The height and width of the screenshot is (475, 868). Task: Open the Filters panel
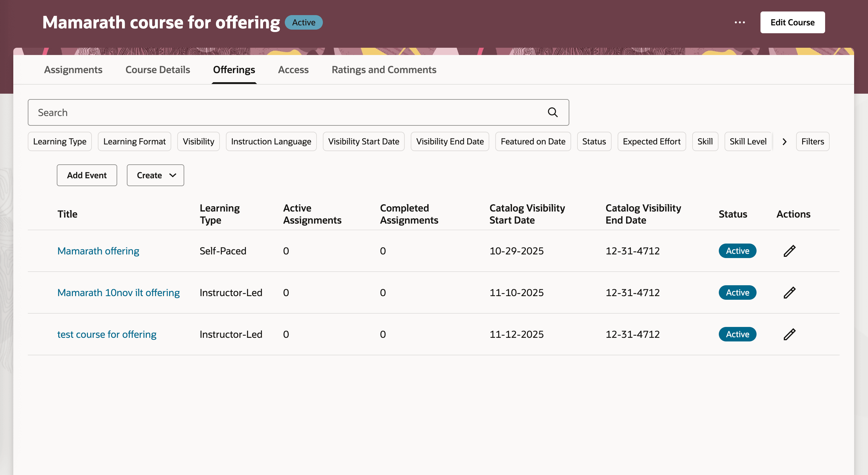click(813, 141)
